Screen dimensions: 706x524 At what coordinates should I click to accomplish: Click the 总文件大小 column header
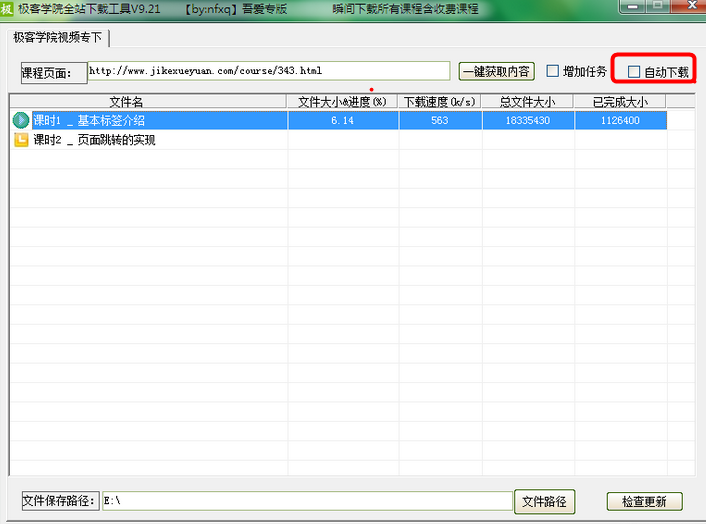click(x=527, y=102)
